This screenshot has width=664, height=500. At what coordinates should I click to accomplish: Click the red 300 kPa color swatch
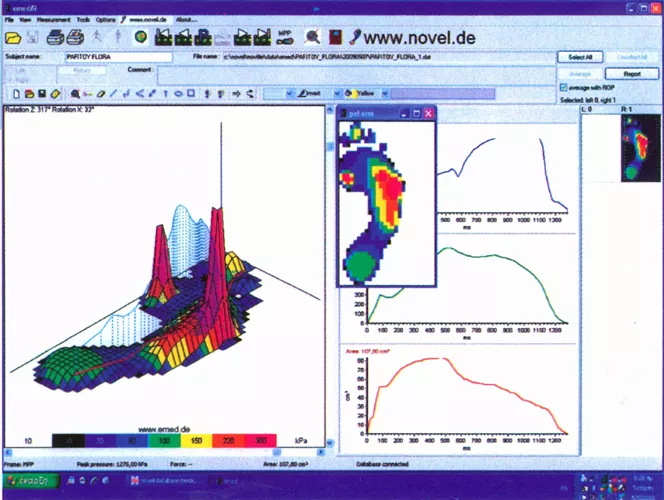[x=262, y=439]
